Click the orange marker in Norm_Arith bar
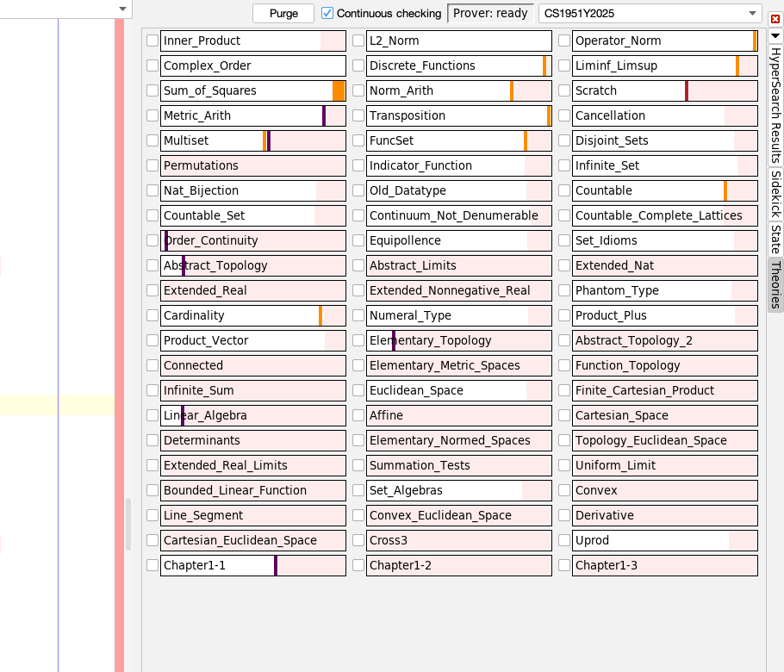This screenshot has height=672, width=784. pos(512,90)
